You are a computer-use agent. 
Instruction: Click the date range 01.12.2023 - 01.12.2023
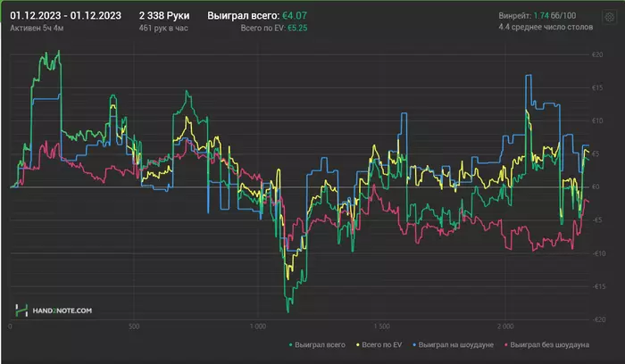click(x=65, y=15)
